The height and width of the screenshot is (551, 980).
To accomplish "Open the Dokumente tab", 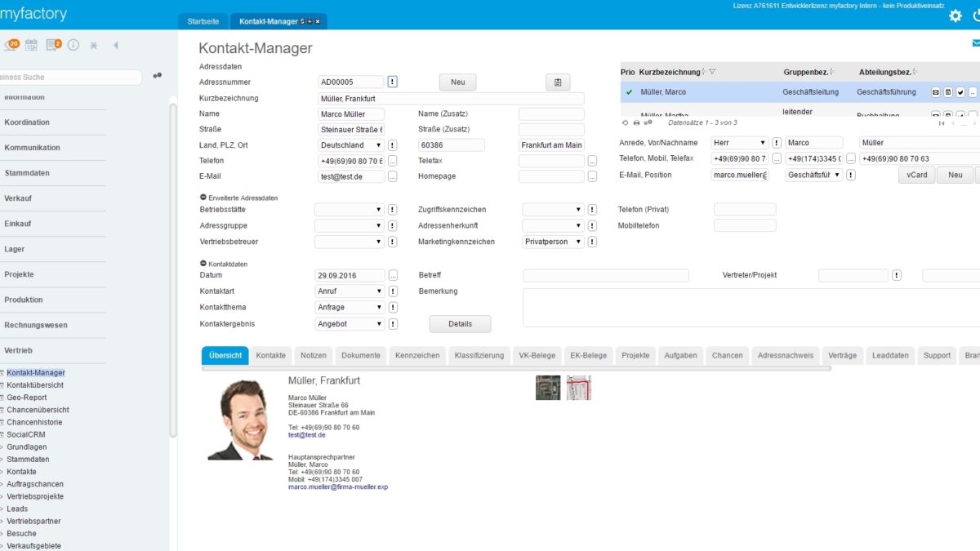I will click(361, 355).
